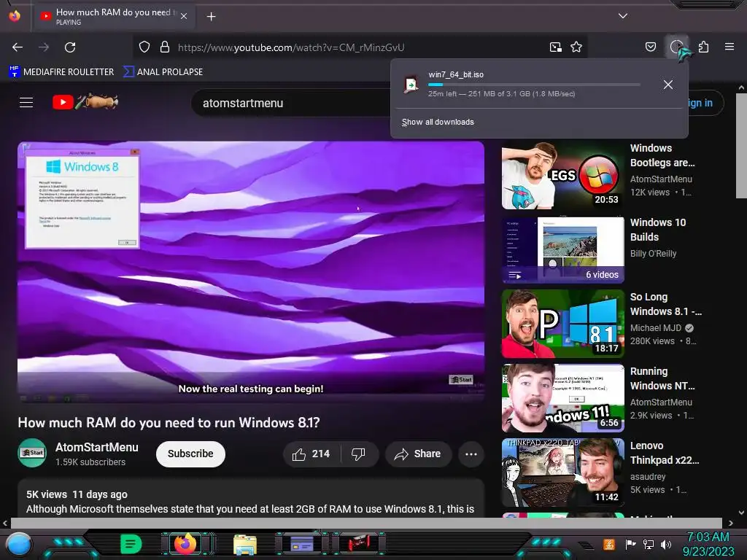Click the main video player
Screen dimensions: 747x560
tap(251, 272)
